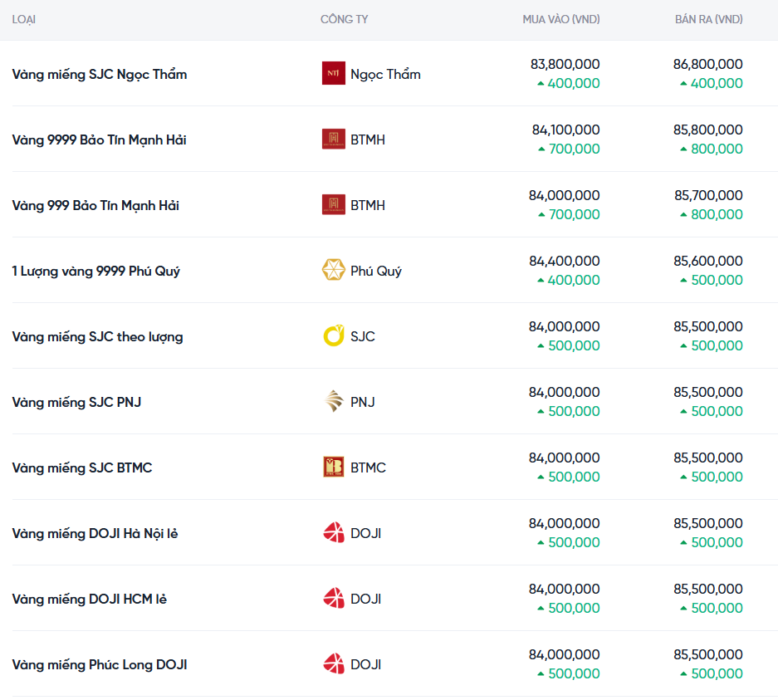Open 1 Lượng vàng 9999 Phú Quý
This screenshot has height=700, width=778.
point(95,271)
